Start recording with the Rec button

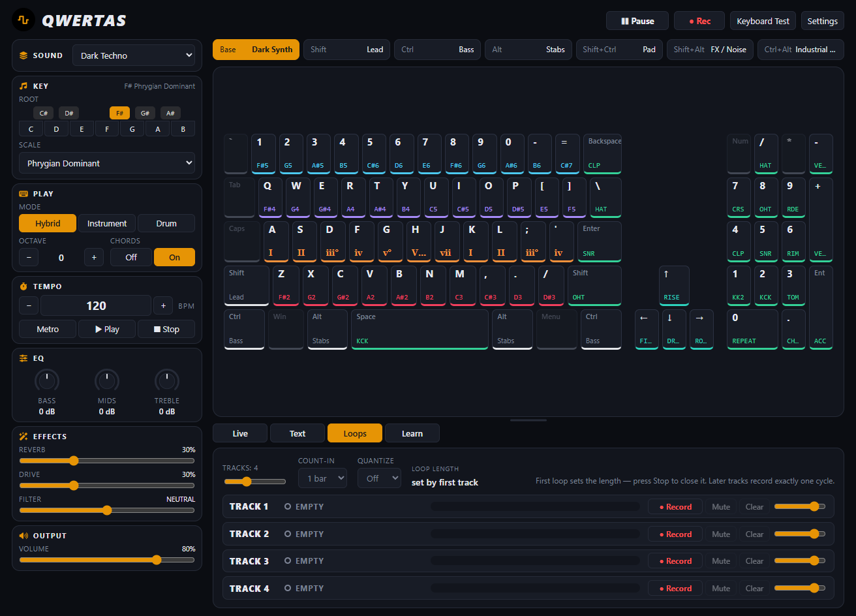[699, 21]
